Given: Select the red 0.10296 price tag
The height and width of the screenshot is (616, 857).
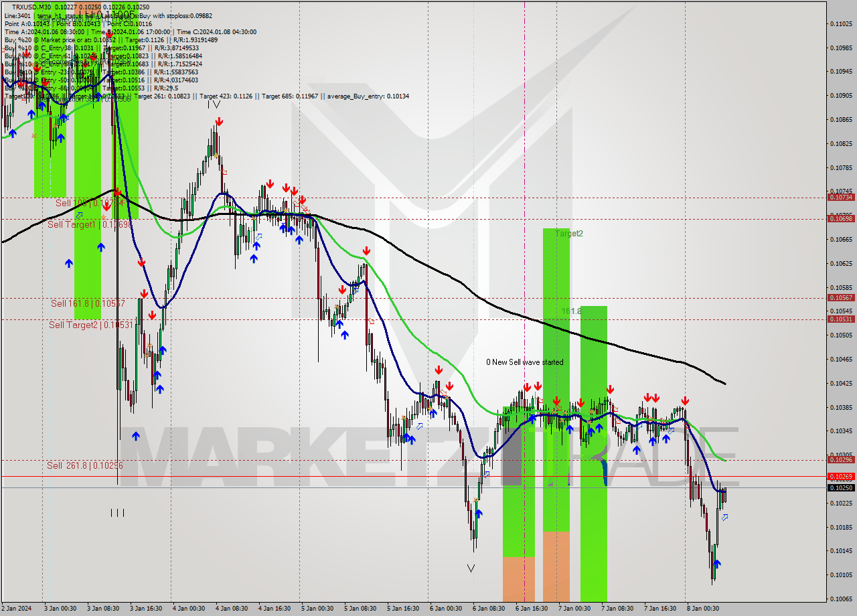Looking at the screenshot, I should click(x=841, y=460).
